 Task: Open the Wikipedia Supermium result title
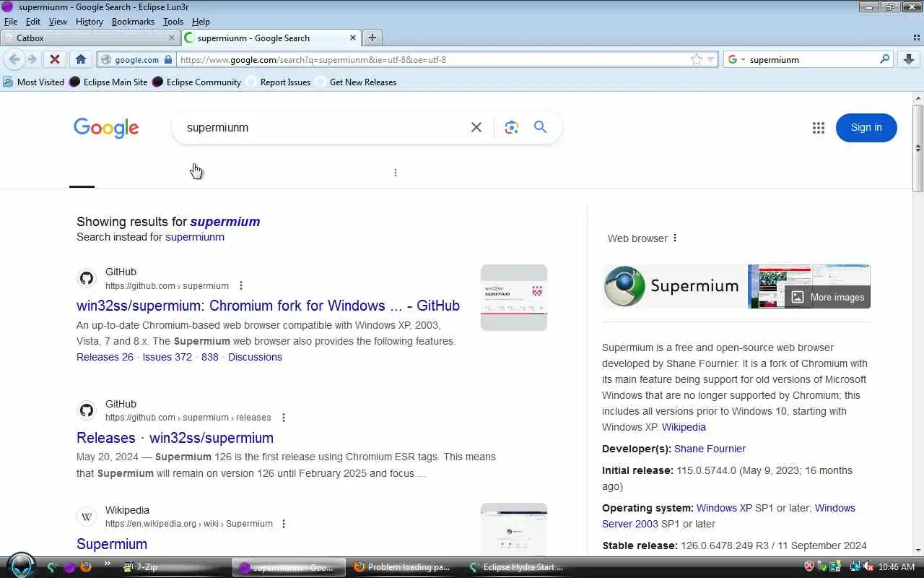tap(112, 544)
